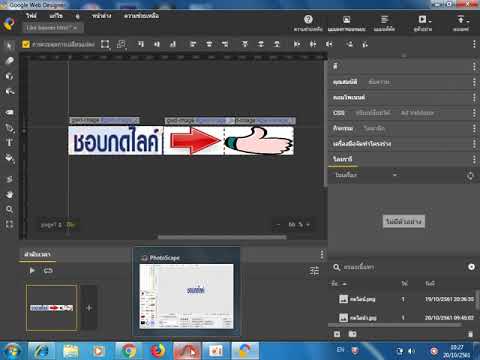
Task: Switch to Design view icon
Action: tap(347, 19)
